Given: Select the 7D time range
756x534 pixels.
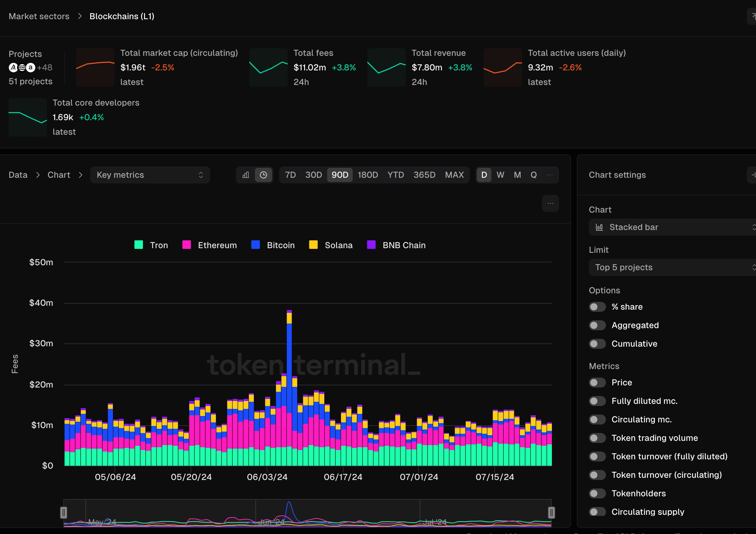Looking at the screenshot, I should point(291,175).
